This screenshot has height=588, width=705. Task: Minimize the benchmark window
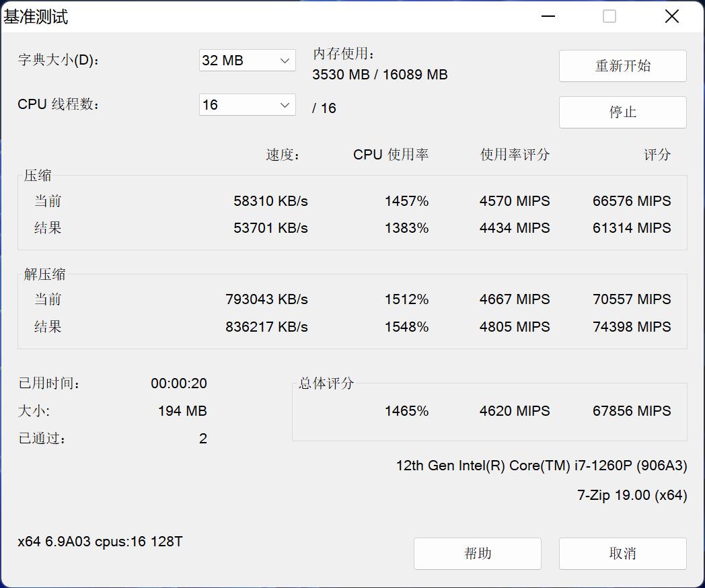(548, 16)
